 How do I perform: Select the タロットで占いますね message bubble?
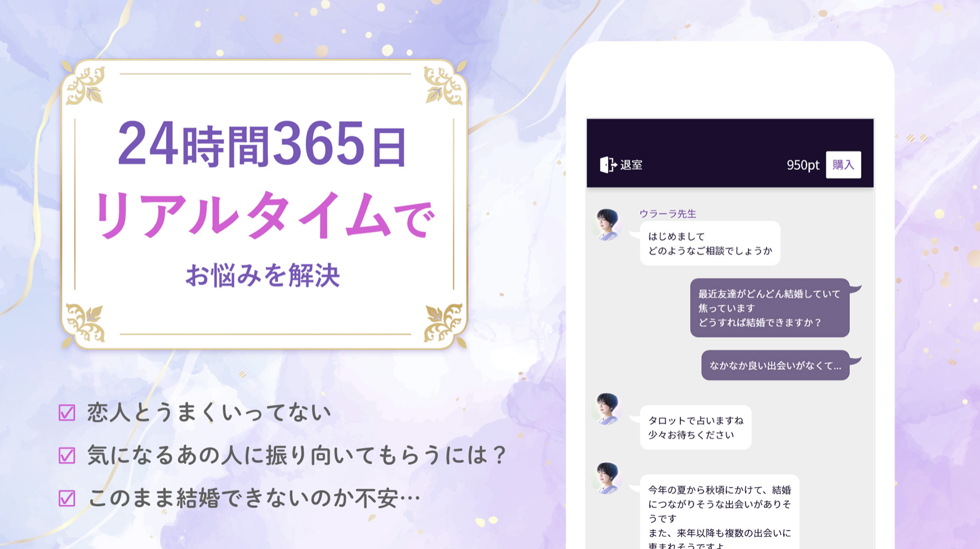(696, 427)
